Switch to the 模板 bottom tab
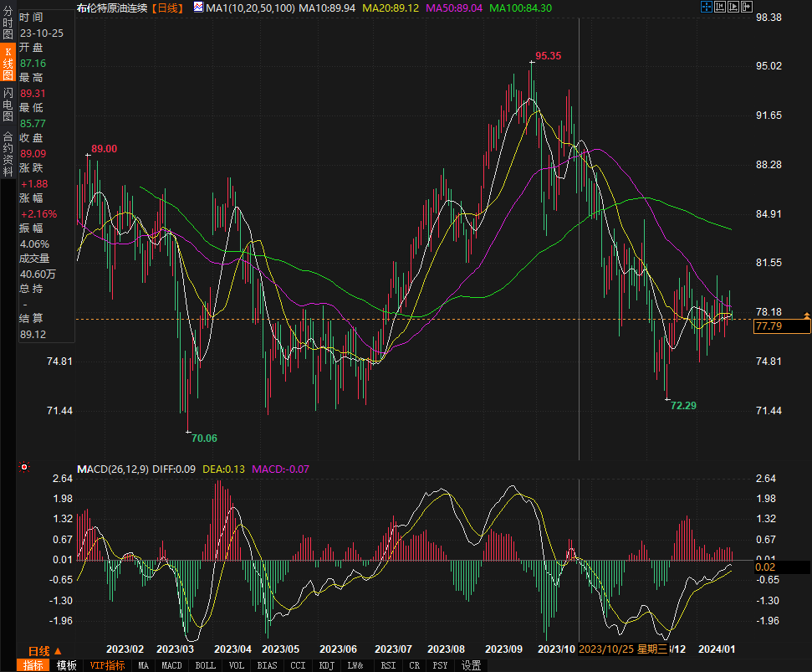Screen dimensions: 812x672 66,665
